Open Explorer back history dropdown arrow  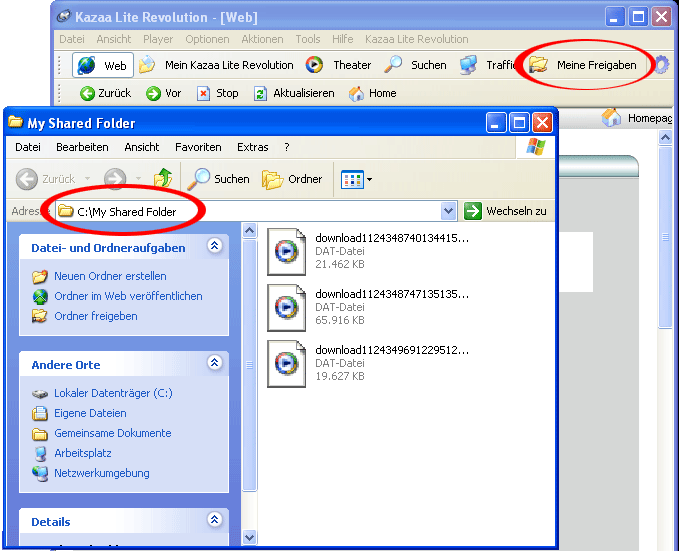[x=87, y=179]
